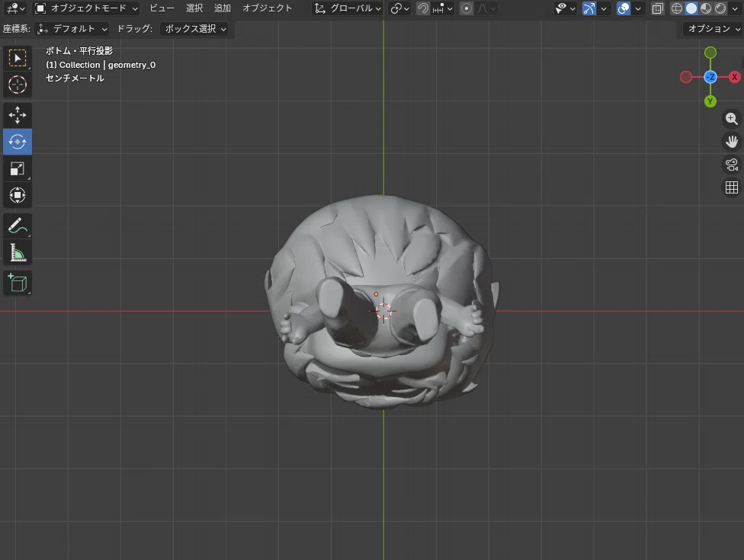Screen dimensions: 744x560
Task: Click the red X axis gizmo handle
Action: tap(735, 77)
